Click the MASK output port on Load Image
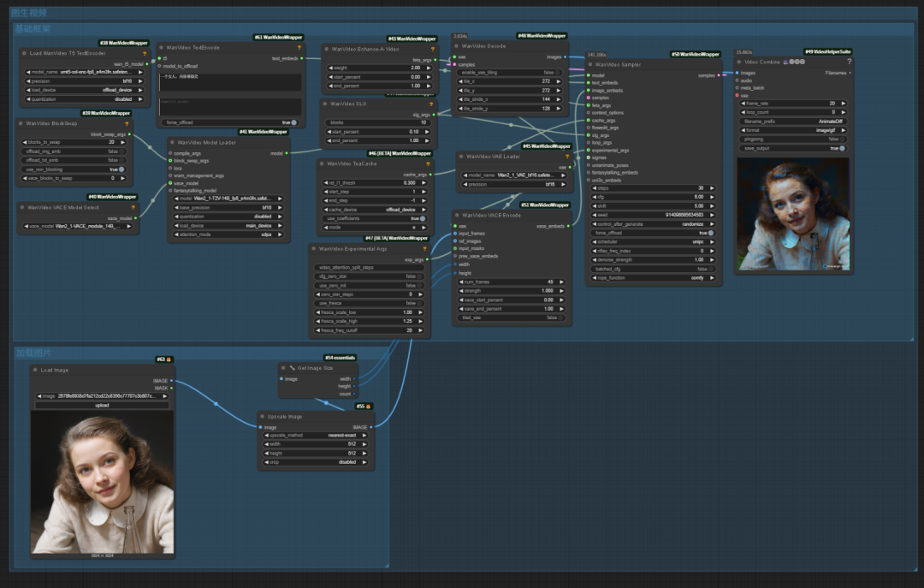The width and height of the screenshot is (924, 588). pos(171,388)
